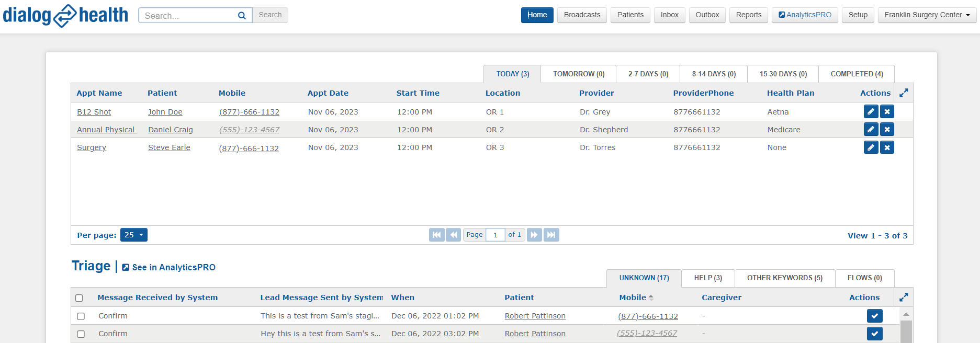Click the edit pencil icon for B12 Shot appointment
The width and height of the screenshot is (980, 343).
871,111
